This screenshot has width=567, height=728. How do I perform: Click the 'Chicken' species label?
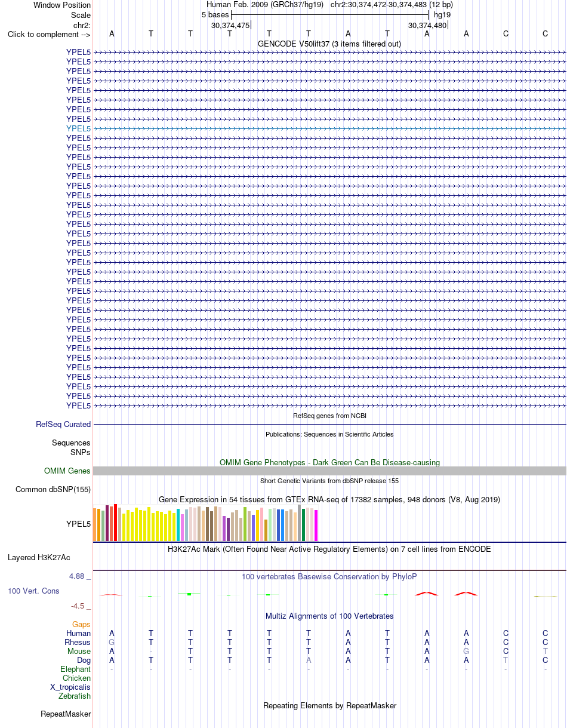(76, 678)
